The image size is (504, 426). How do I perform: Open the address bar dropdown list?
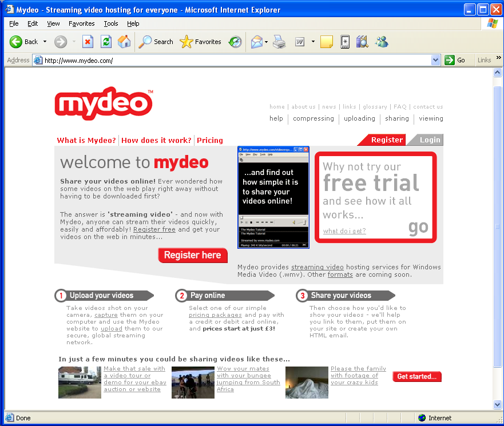coord(435,60)
